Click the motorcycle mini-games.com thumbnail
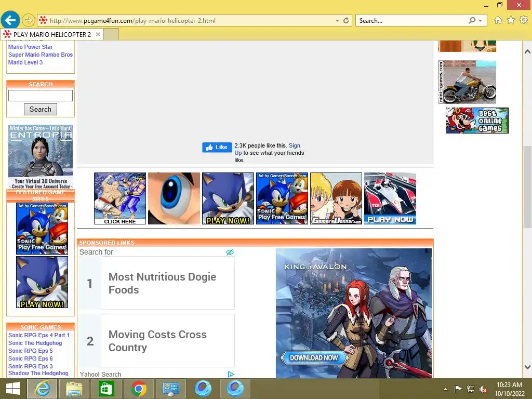Viewport: 532px width, 399px height. point(467,82)
